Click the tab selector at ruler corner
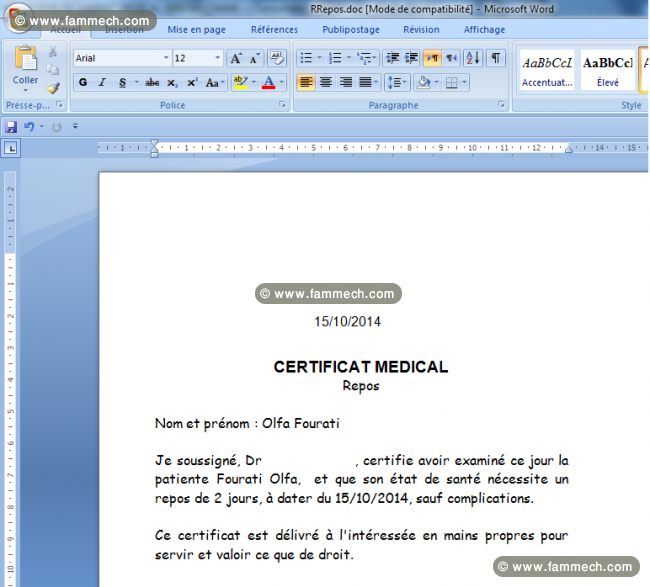This screenshot has height=587, width=650. coord(11,148)
